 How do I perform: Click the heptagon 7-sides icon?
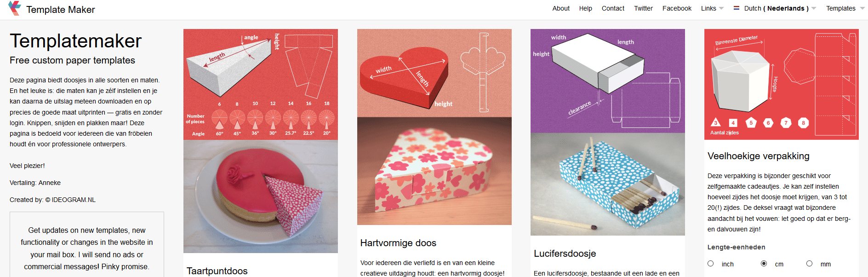point(786,123)
